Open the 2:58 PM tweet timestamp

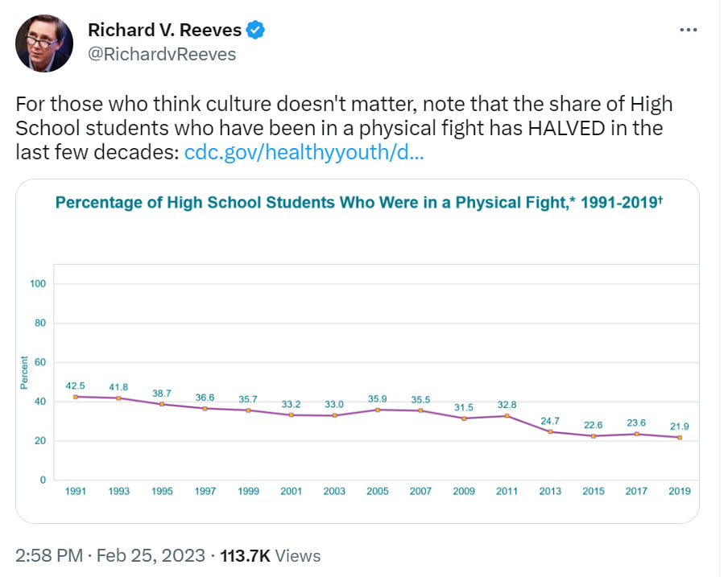click(x=49, y=555)
